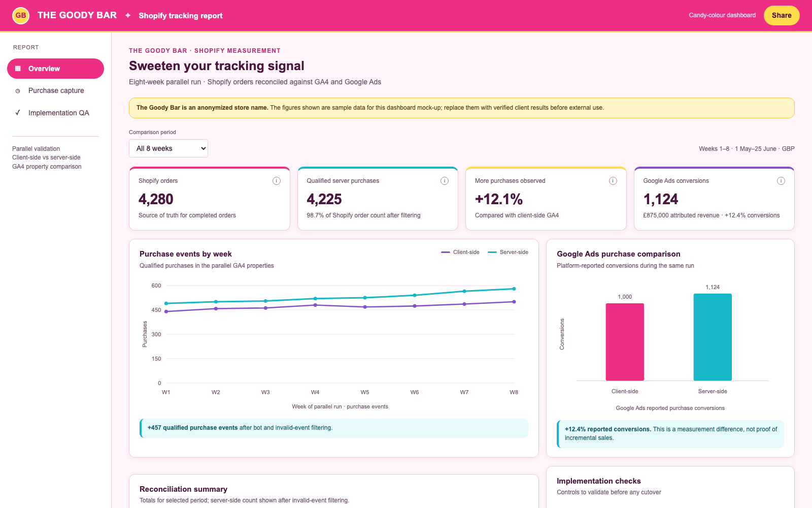This screenshot has height=508, width=812.
Task: Open the info icon on the Shopify orders card
Action: 277,181
